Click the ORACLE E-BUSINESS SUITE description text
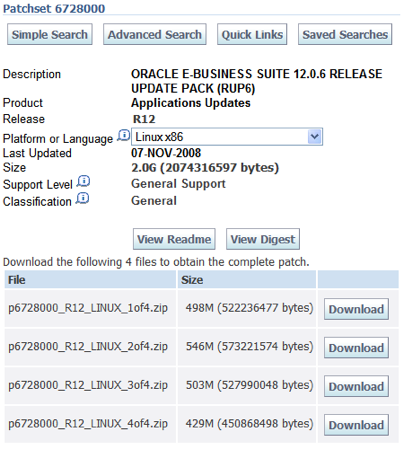This screenshot has height=450, width=404. (257, 81)
